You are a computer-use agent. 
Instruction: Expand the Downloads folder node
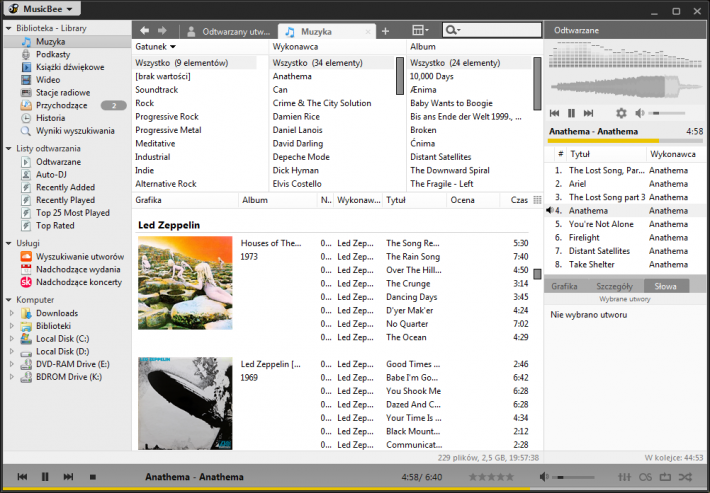click(x=12, y=313)
